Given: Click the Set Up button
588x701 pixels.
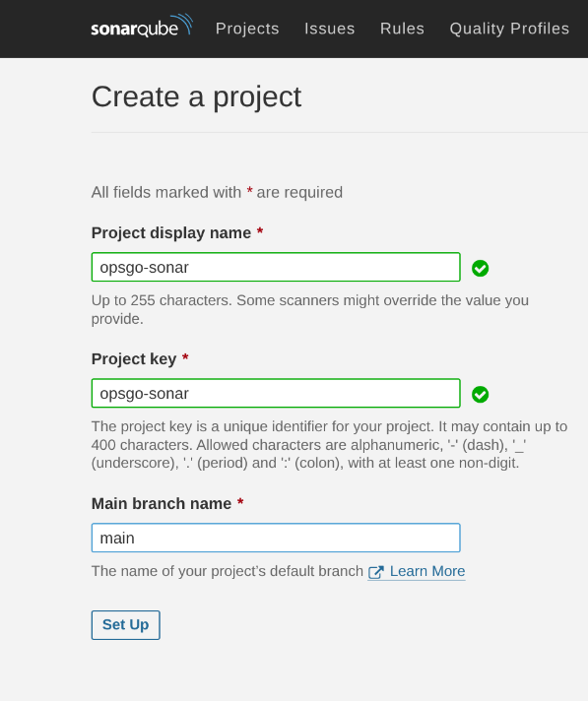Looking at the screenshot, I should pos(126,625).
